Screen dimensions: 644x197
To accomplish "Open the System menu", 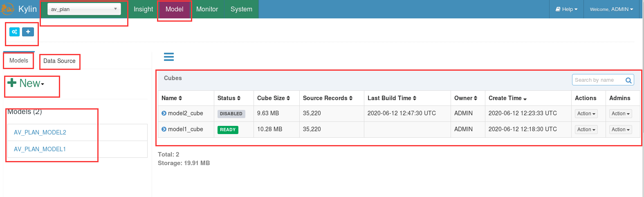I will (242, 9).
